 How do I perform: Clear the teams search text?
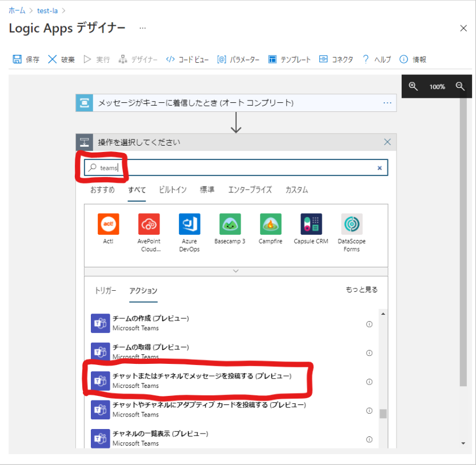[379, 168]
